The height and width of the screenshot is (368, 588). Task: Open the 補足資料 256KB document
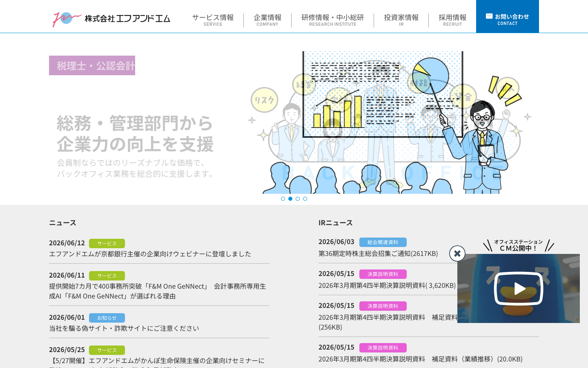[388, 322]
